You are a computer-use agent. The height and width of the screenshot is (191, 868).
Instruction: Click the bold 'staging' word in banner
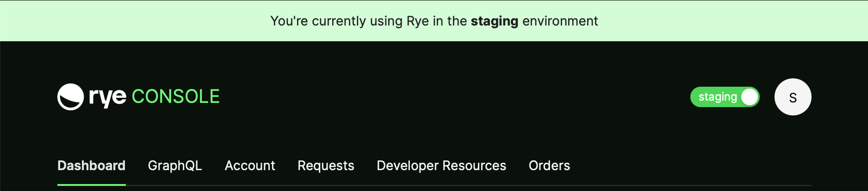[x=494, y=21]
